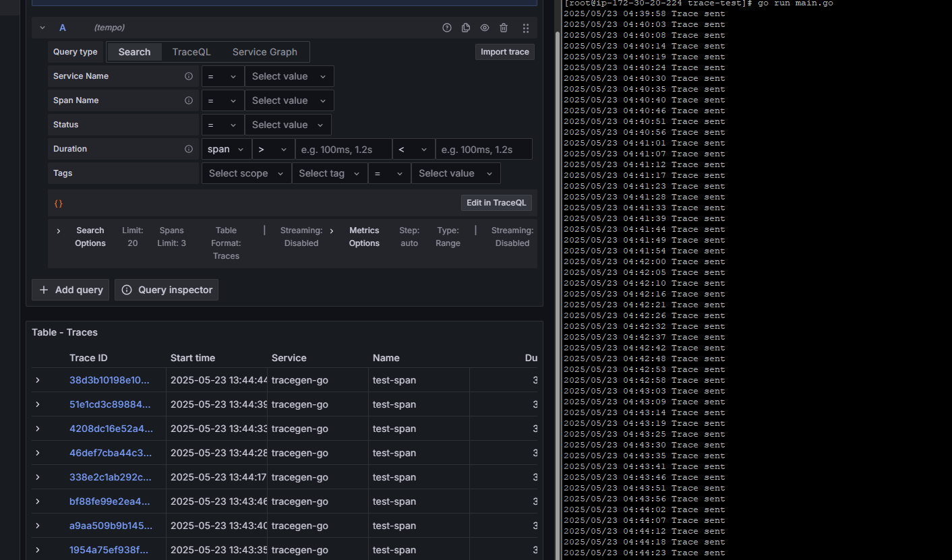Click terminal line 04:39:58 Trace sent
This screenshot has width=952, height=560.
[644, 13]
